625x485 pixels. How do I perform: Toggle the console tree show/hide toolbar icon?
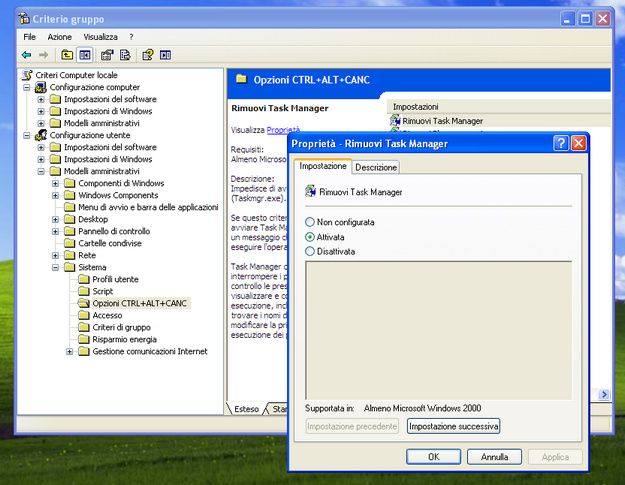coord(85,55)
